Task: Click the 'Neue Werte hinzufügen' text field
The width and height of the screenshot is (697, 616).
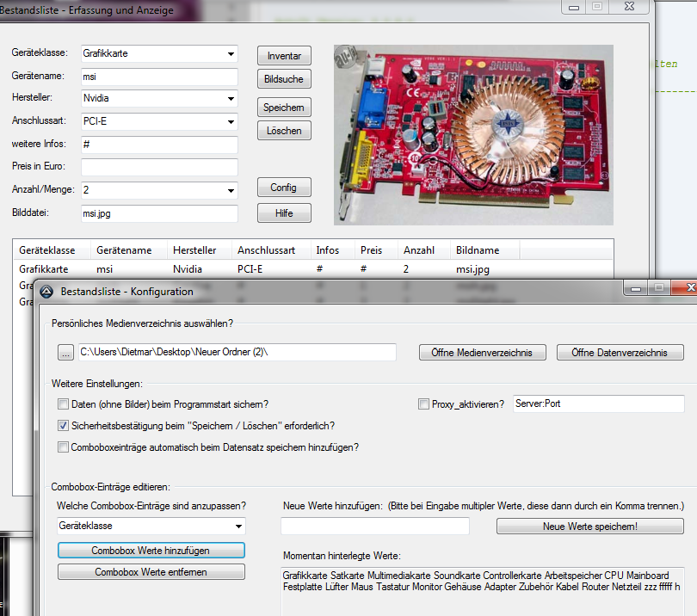Action: (375, 526)
